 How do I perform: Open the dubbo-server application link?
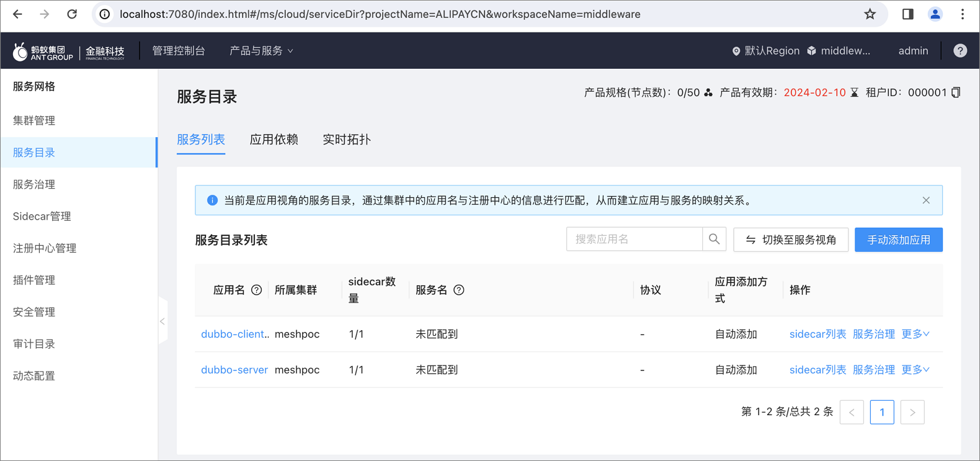coord(234,370)
